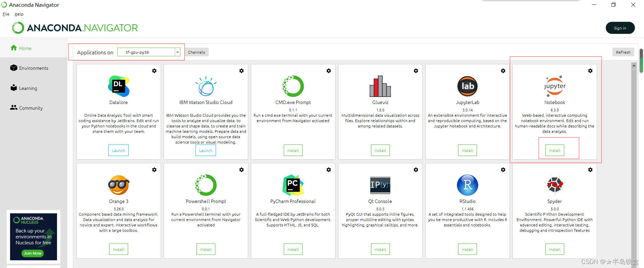Click the Sign in button
This screenshot has height=268, width=644.
pos(620,28)
